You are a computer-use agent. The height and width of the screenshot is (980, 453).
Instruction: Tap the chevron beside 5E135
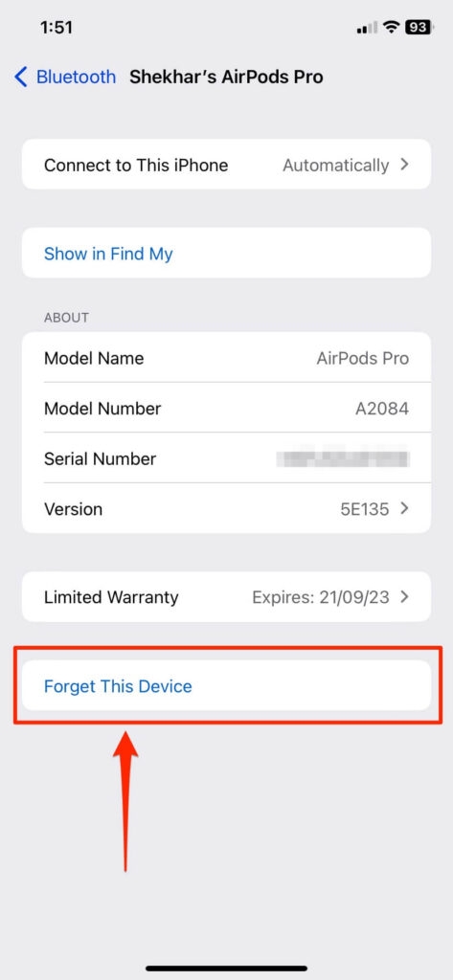[x=404, y=509]
